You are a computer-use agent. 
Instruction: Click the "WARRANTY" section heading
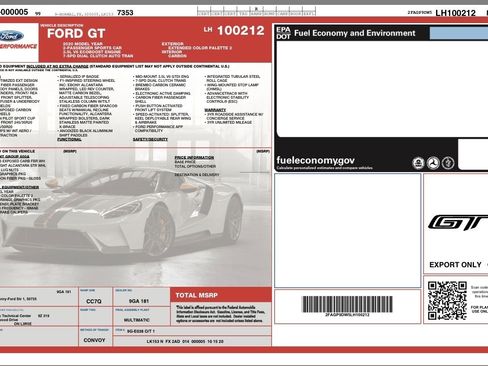point(215,110)
